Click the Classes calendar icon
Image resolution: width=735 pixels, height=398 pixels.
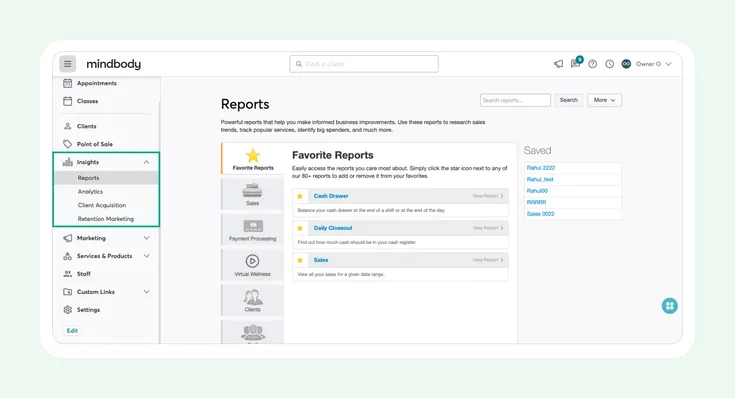pyautogui.click(x=68, y=101)
